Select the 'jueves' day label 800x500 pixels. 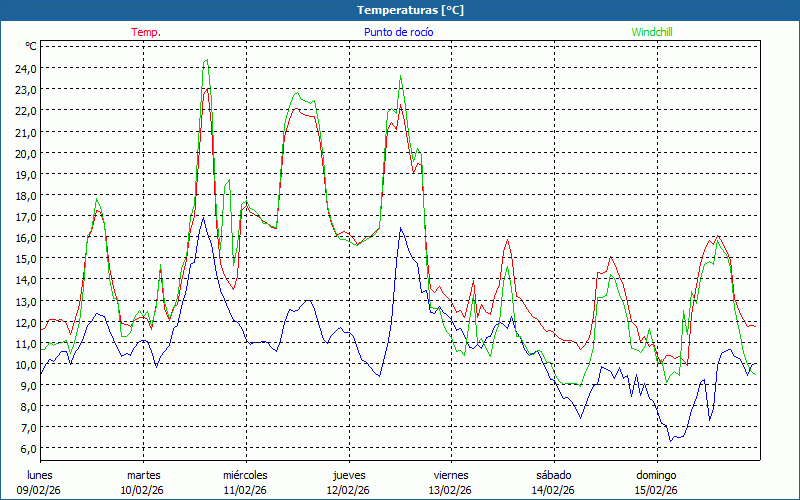pos(348,475)
